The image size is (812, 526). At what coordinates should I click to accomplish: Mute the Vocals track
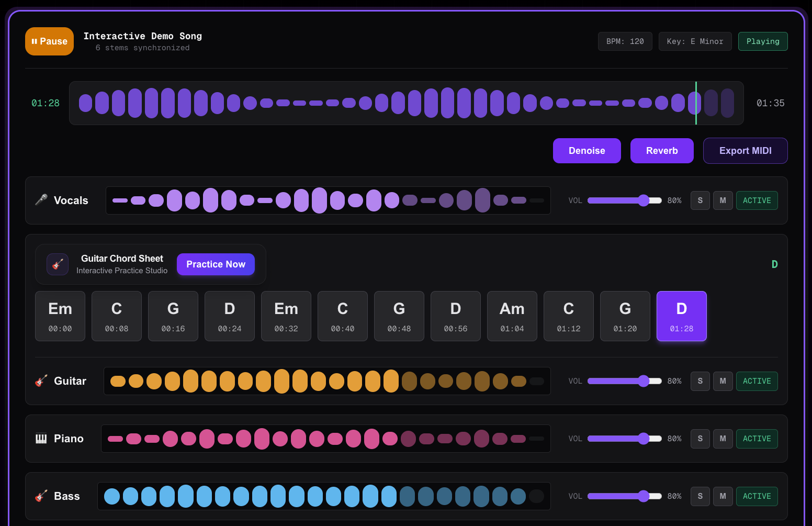(x=723, y=200)
